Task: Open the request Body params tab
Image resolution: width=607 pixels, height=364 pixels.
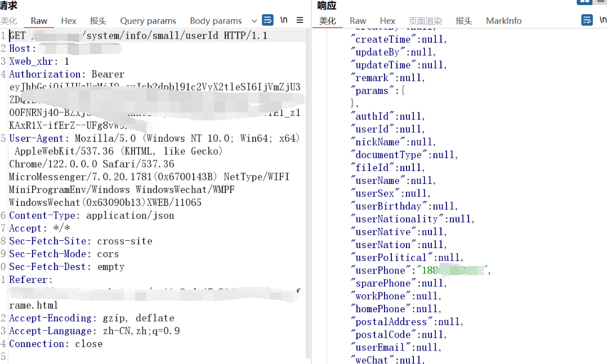Action: (216, 21)
